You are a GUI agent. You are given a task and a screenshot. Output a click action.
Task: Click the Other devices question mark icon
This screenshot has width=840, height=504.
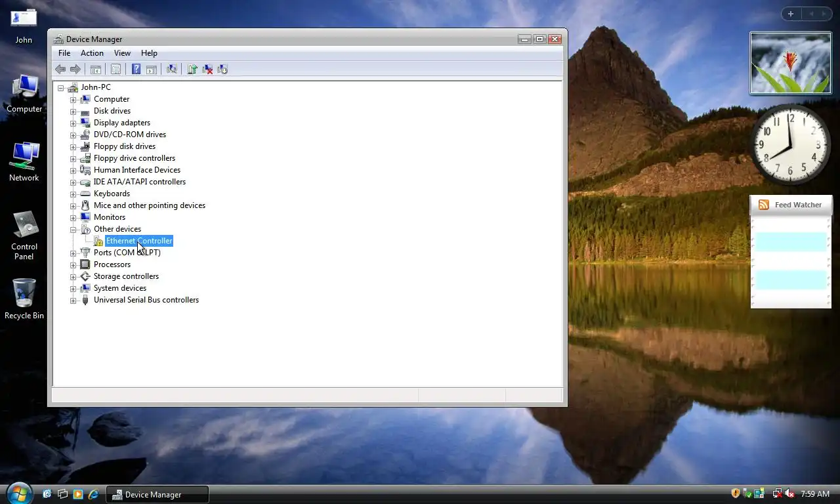tap(85, 229)
